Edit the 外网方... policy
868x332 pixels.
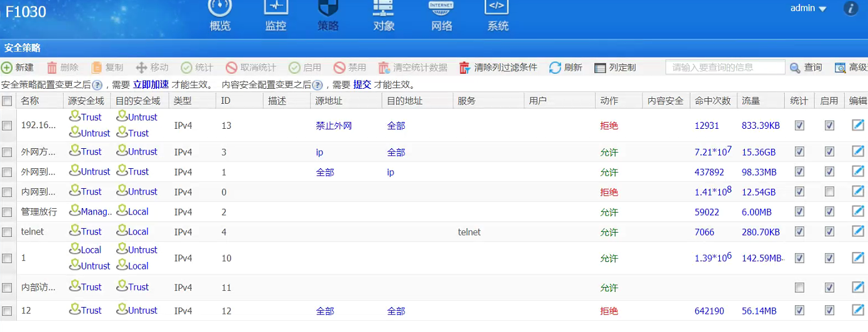[x=858, y=151]
